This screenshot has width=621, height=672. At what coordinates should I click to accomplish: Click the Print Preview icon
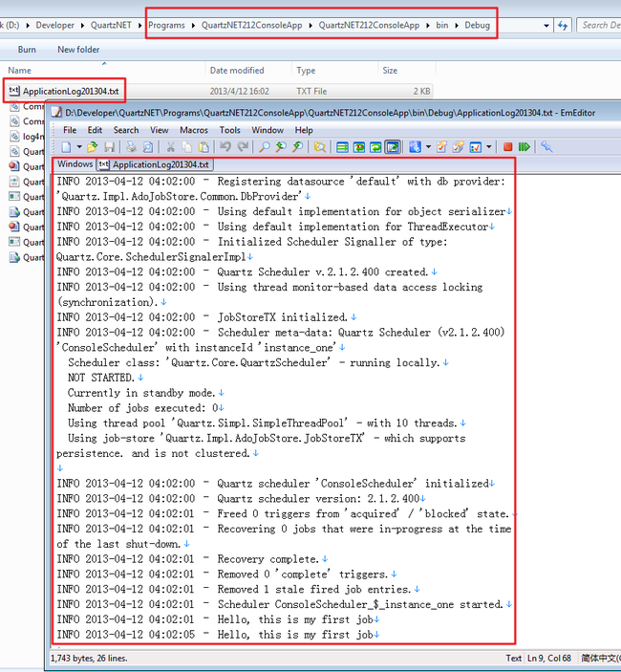(148, 147)
